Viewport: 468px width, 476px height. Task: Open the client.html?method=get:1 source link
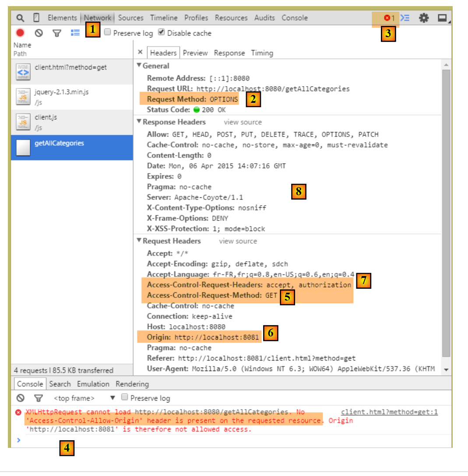pos(389,412)
